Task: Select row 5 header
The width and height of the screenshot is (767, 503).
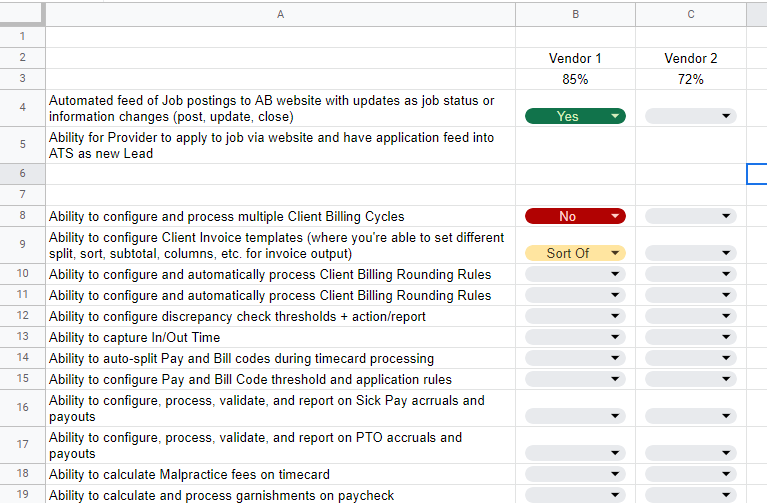Action: tap(23, 145)
